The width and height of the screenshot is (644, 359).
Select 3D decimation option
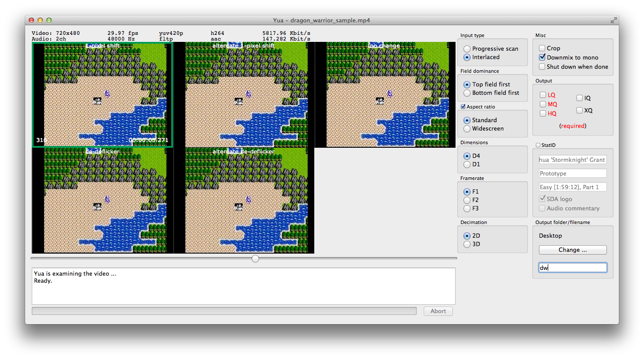pyautogui.click(x=467, y=244)
